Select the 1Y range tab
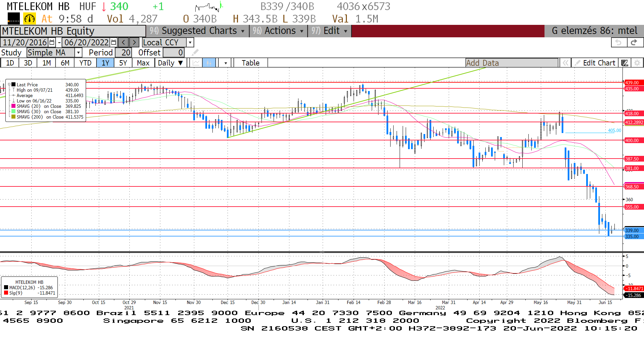Viewport: 644px width, 347px height. coord(105,63)
